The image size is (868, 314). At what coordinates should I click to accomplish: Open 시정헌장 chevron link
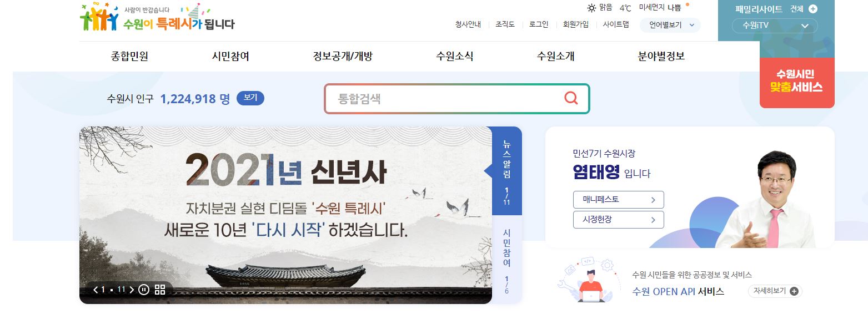point(619,220)
